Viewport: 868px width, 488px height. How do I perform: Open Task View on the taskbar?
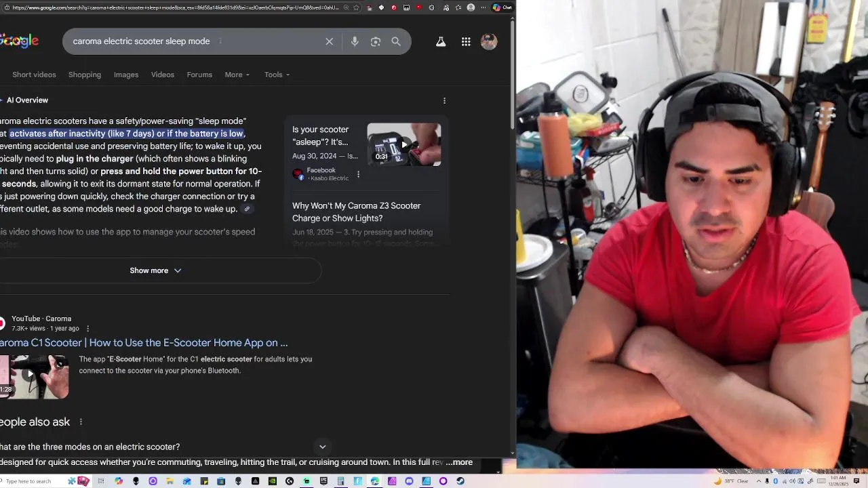coord(101,481)
